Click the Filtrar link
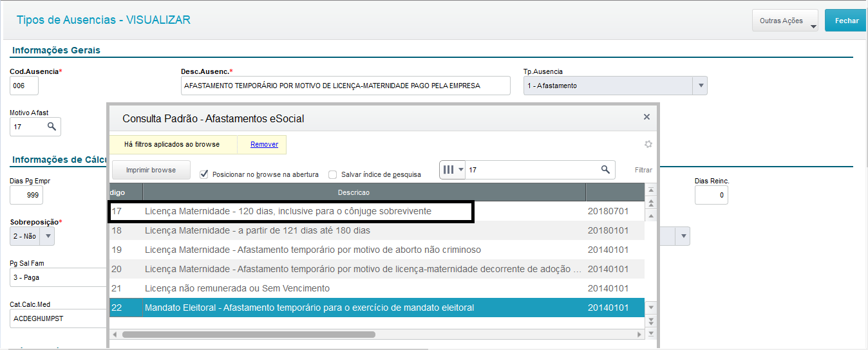 [643, 170]
